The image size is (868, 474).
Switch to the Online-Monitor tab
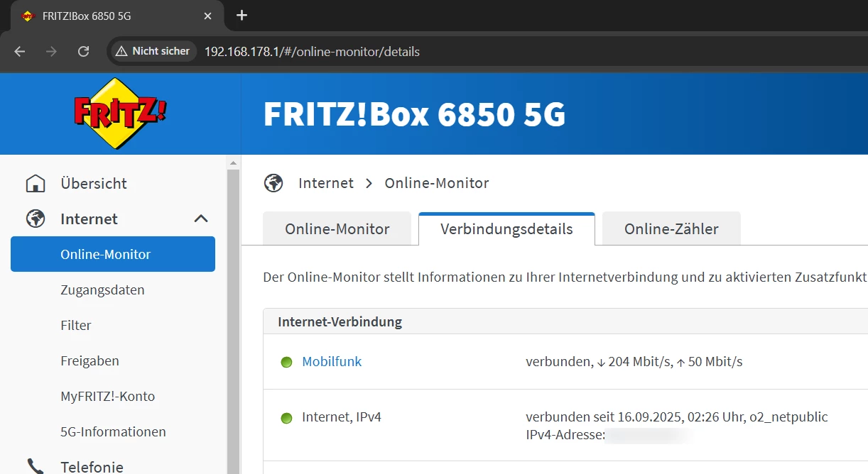pyautogui.click(x=337, y=228)
